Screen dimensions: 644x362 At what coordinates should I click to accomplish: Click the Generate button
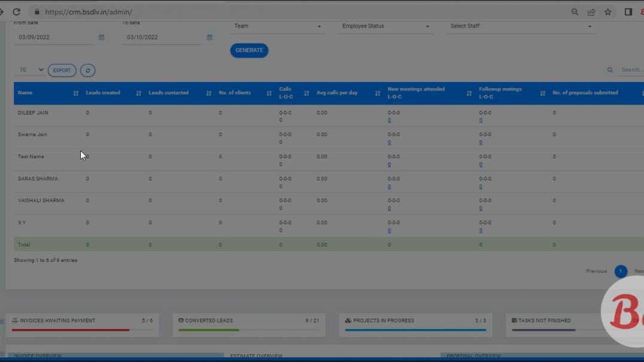point(249,50)
